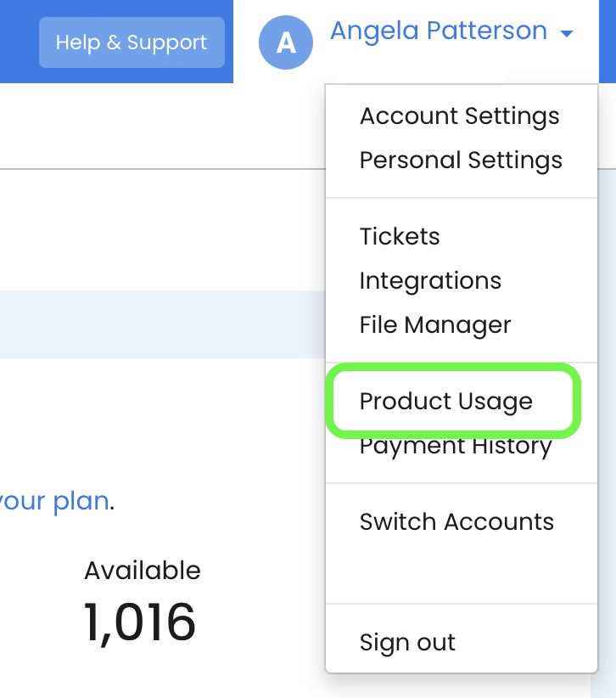Click the blue header strip right of username
This screenshot has width=616, height=698.
click(x=608, y=42)
